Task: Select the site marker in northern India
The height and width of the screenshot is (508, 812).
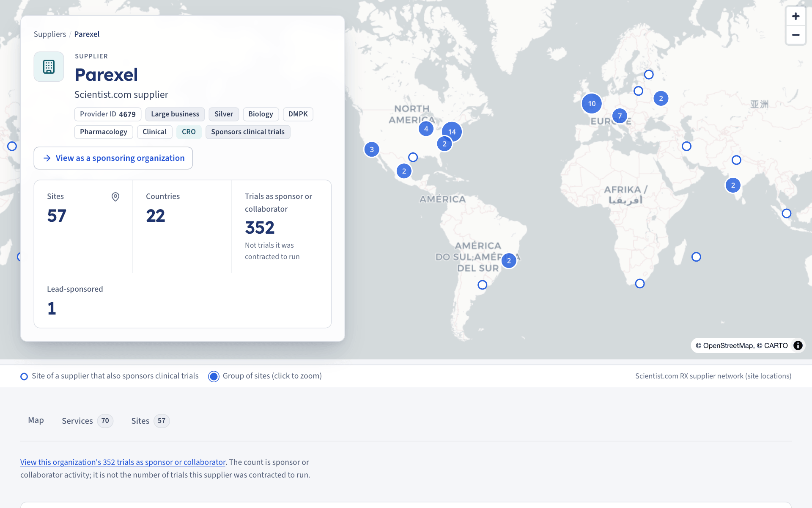Action: [736, 160]
